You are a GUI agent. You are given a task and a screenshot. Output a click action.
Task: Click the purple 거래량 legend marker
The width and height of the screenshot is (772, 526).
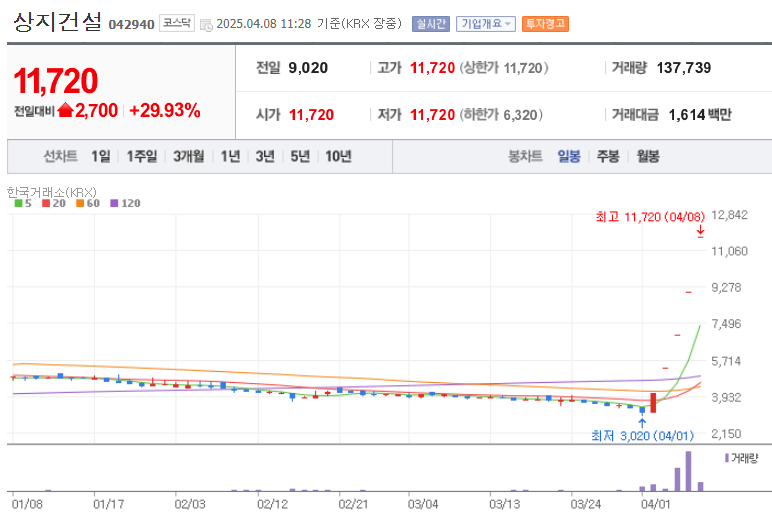(727, 459)
